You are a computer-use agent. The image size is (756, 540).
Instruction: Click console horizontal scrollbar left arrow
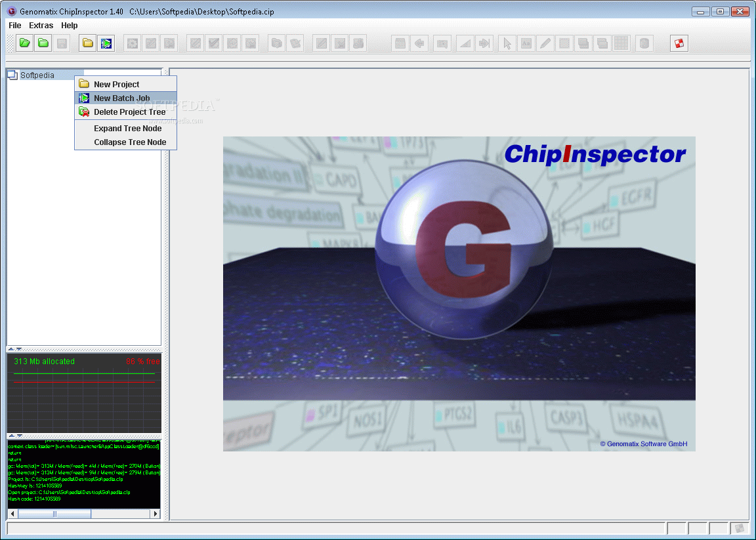click(x=12, y=514)
